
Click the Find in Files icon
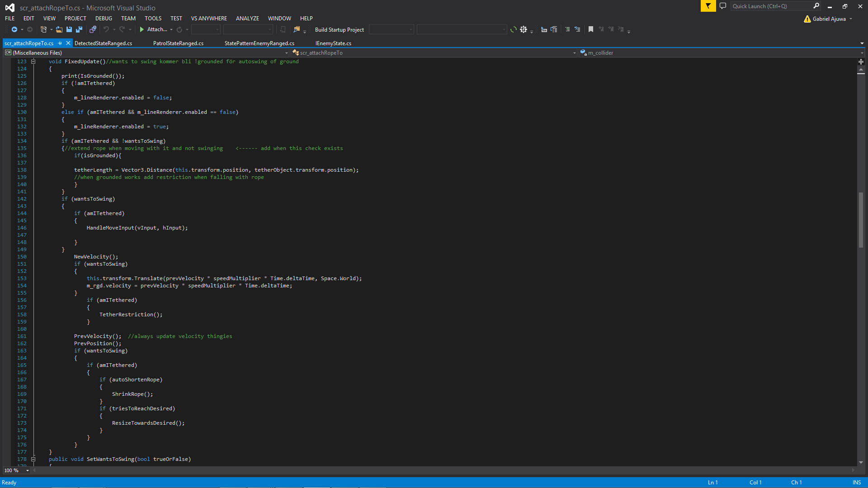297,29
